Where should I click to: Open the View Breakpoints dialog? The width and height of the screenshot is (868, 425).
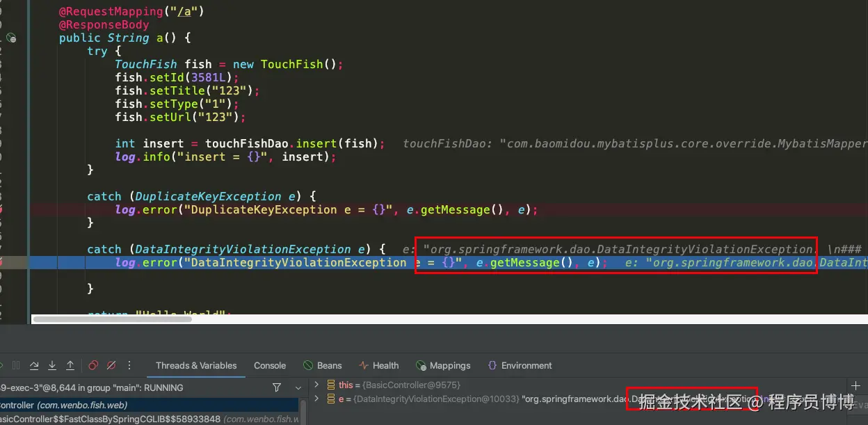(93, 365)
